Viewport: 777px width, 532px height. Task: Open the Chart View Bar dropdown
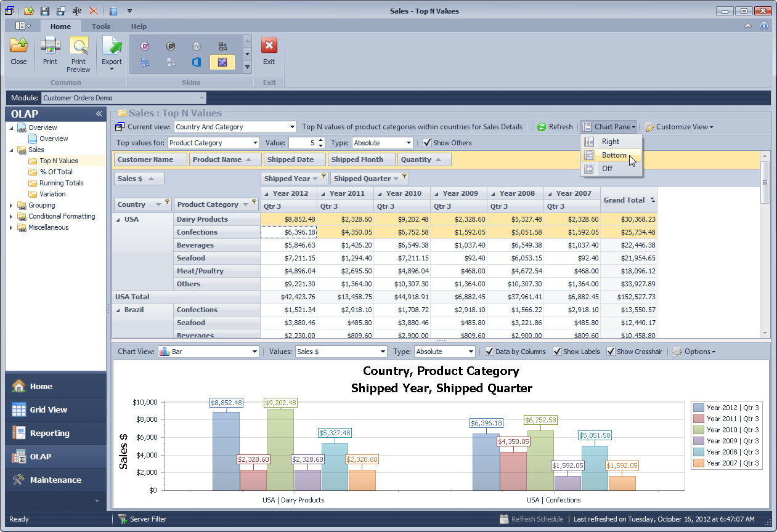pos(254,352)
